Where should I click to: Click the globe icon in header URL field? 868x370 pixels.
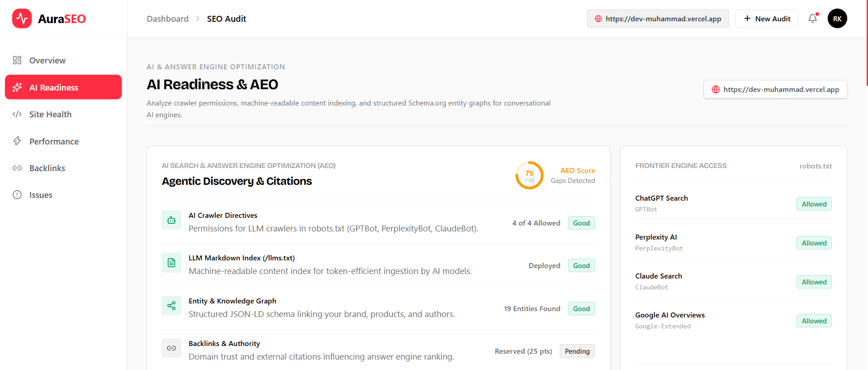click(598, 19)
